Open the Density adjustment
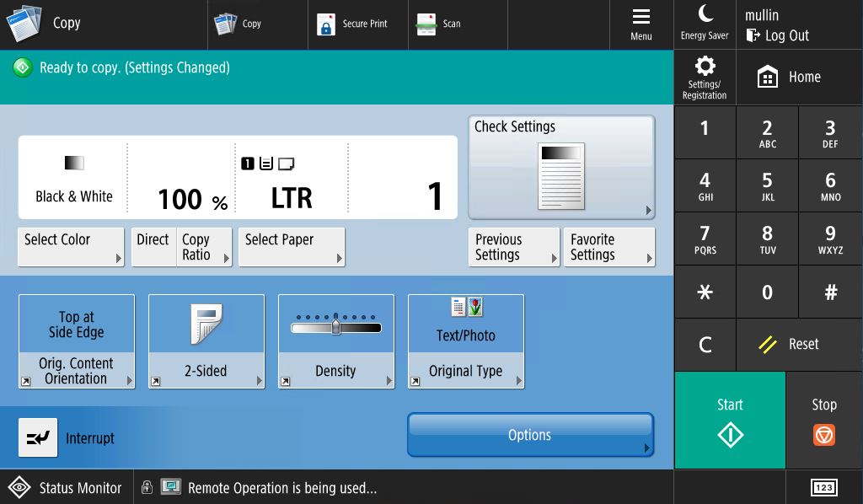The image size is (863, 504). coord(336,341)
